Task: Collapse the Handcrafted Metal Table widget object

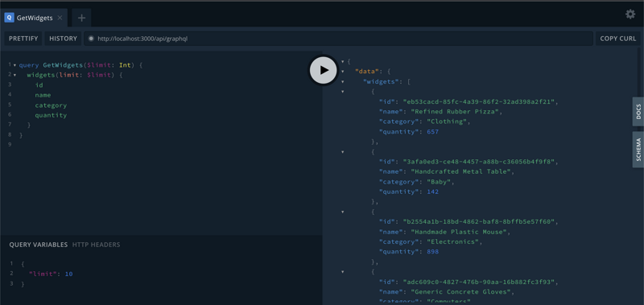Action: click(x=343, y=152)
